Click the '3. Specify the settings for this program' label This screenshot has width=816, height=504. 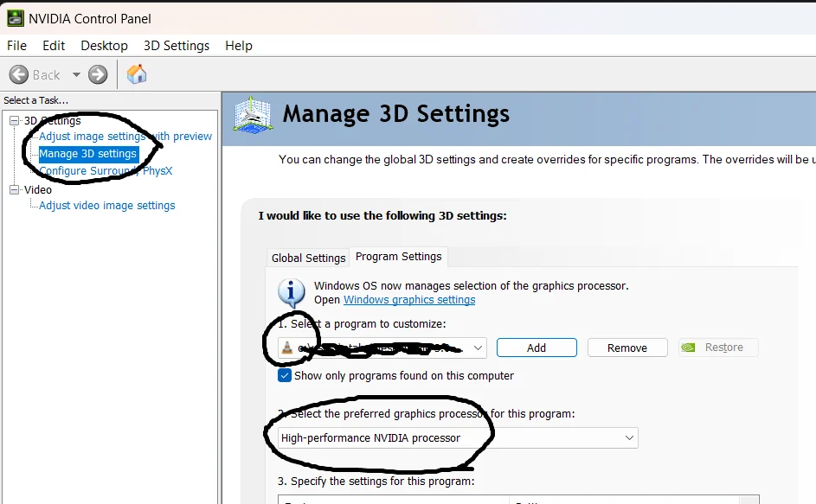[376, 482]
